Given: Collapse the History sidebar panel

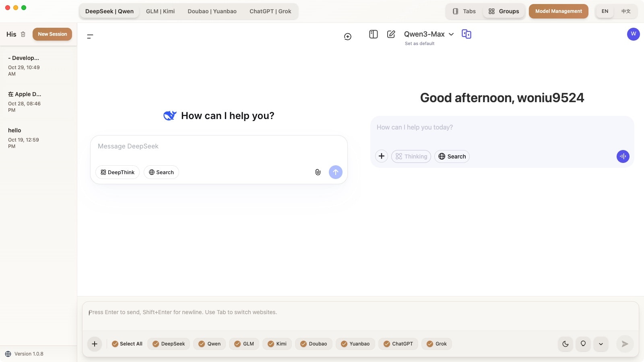Looking at the screenshot, I should tap(90, 36).
